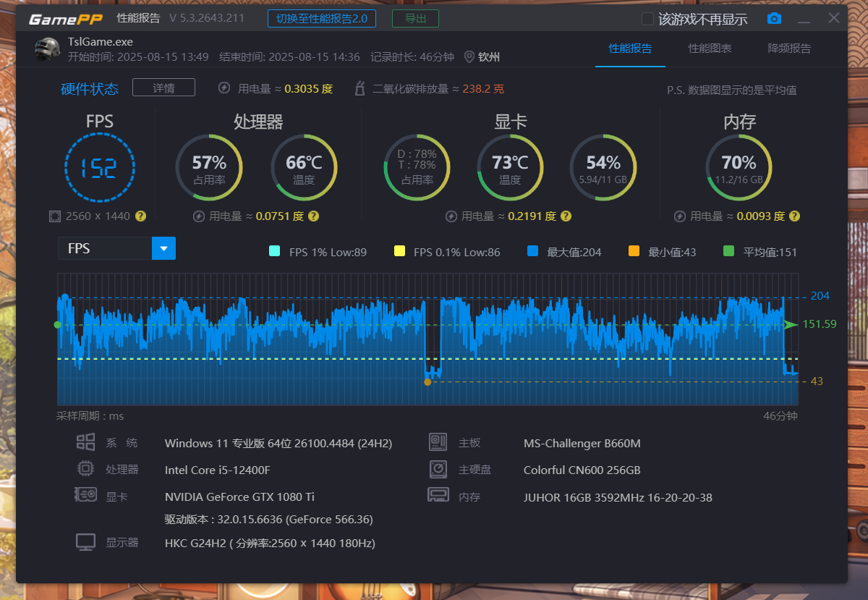The width and height of the screenshot is (868, 600).
Task: Click the 151.59 average value label
Action: [820, 324]
